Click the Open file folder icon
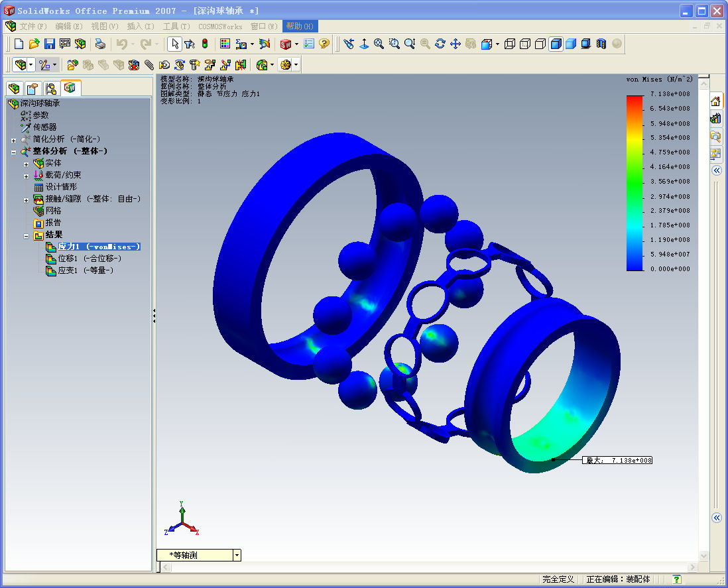The height and width of the screenshot is (588, 728). (34, 44)
